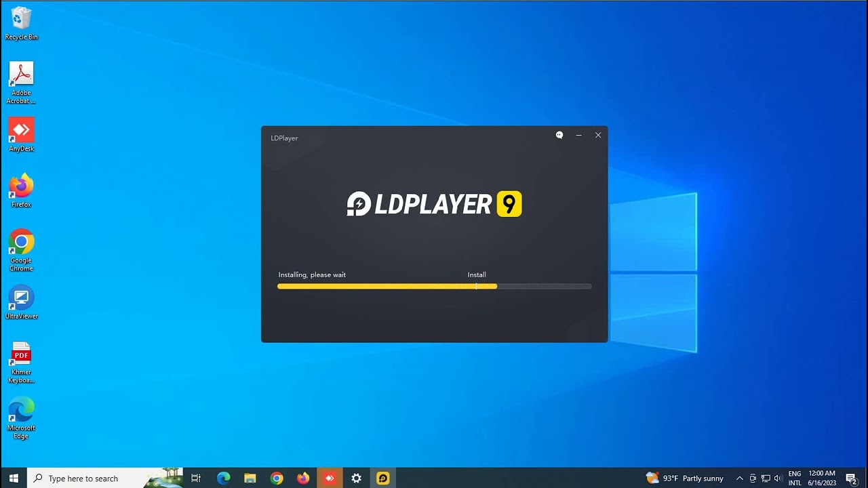Viewport: 868px width, 488px height.
Task: Close the LDPlayer installer window
Action: pos(598,135)
